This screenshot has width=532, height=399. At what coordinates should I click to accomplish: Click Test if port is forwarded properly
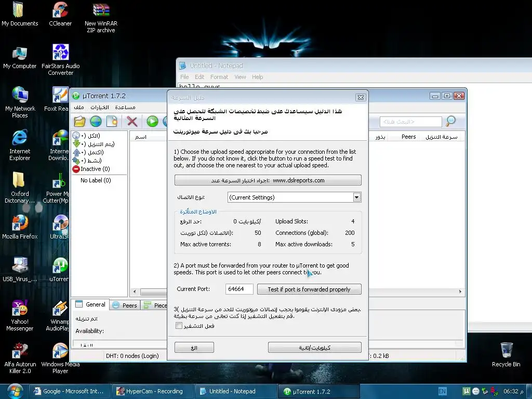(x=309, y=289)
